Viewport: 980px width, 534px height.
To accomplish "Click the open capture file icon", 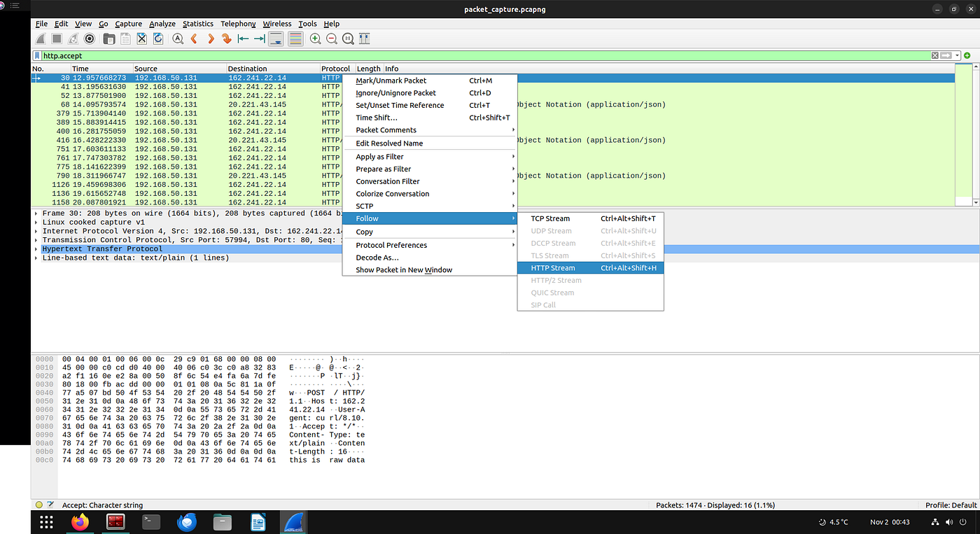I will click(x=108, y=39).
